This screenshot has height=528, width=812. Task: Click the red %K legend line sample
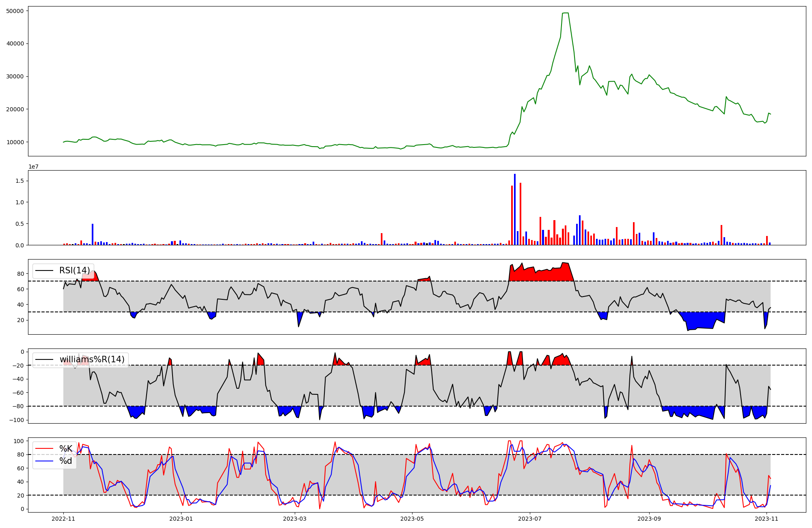44,449
